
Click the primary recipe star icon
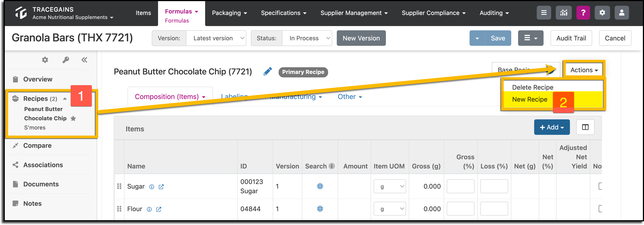(73, 118)
